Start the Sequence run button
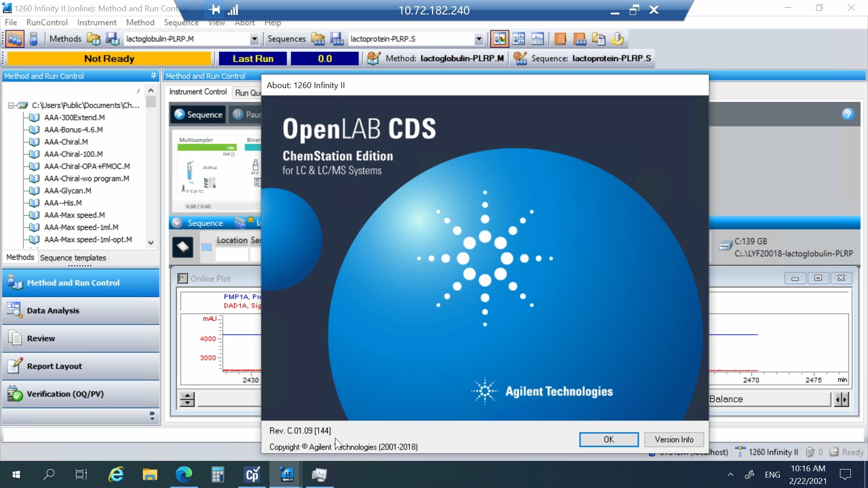868x488 pixels. click(x=198, y=115)
